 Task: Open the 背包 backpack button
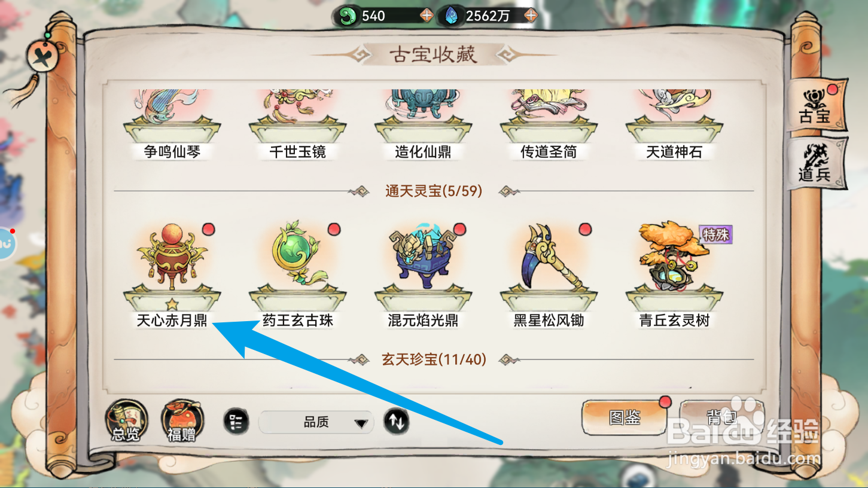721,417
